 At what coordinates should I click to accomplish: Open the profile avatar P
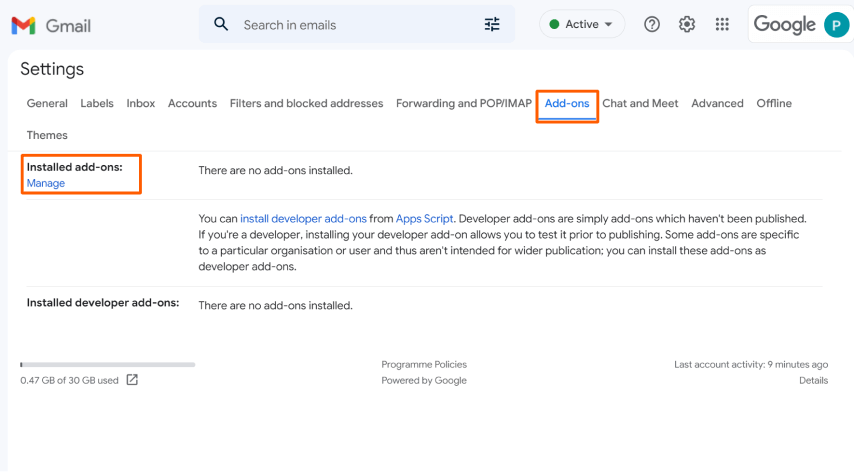click(837, 25)
